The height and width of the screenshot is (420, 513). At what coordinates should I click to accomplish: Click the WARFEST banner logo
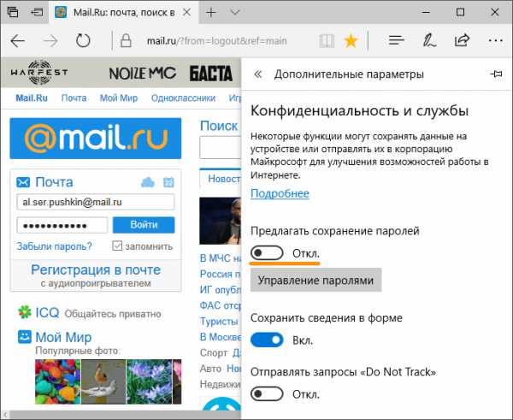39,73
